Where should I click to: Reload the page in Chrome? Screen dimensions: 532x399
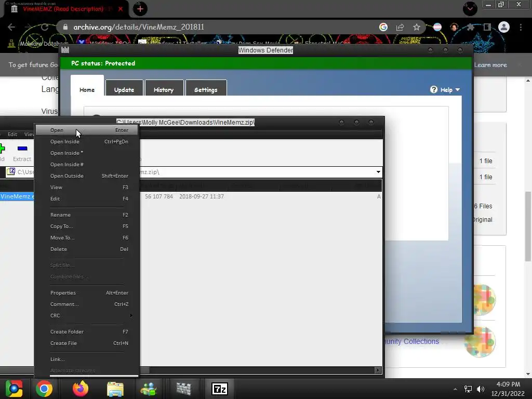point(45,27)
